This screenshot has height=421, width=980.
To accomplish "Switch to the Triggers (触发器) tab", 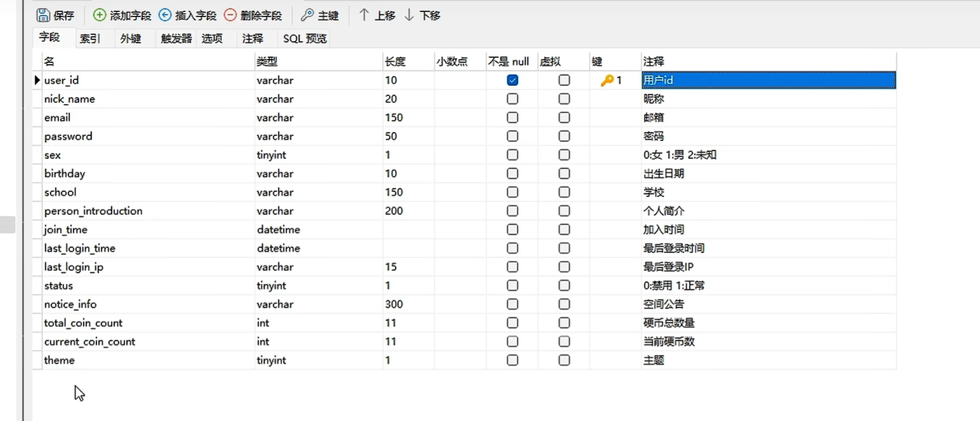I will pyautogui.click(x=176, y=39).
